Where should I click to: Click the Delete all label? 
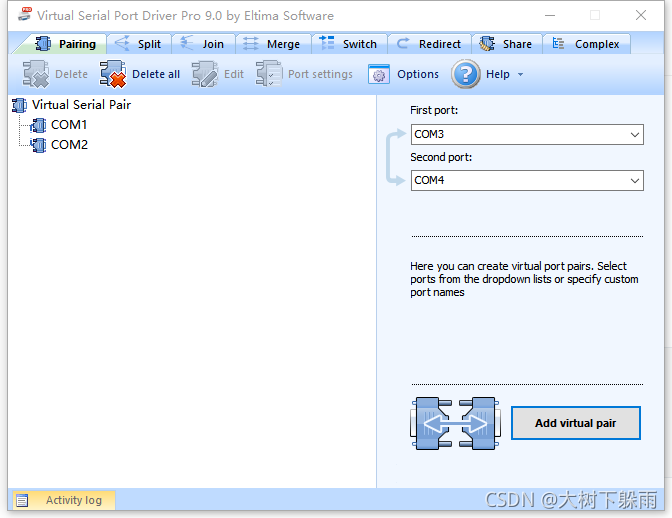(156, 74)
